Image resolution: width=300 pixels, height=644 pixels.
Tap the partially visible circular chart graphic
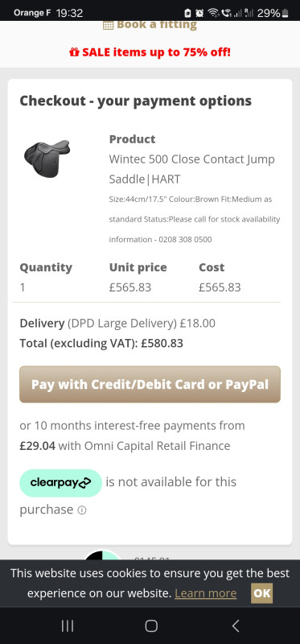103,555
